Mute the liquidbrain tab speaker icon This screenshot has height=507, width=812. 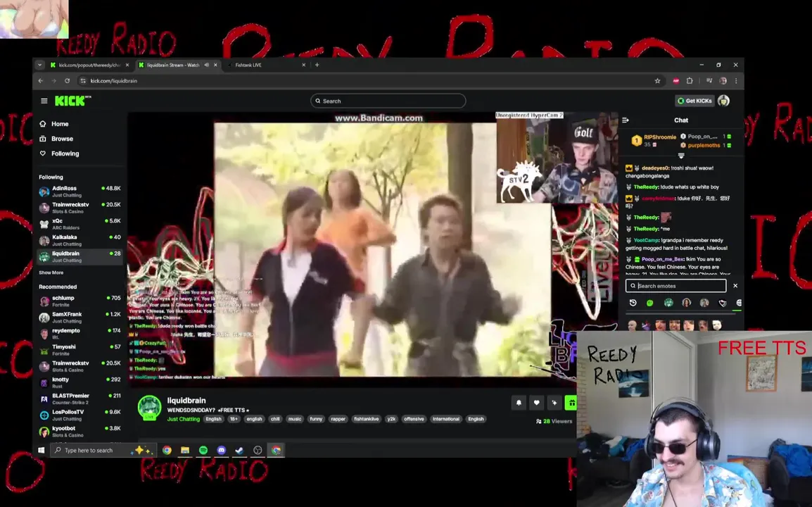pos(207,65)
